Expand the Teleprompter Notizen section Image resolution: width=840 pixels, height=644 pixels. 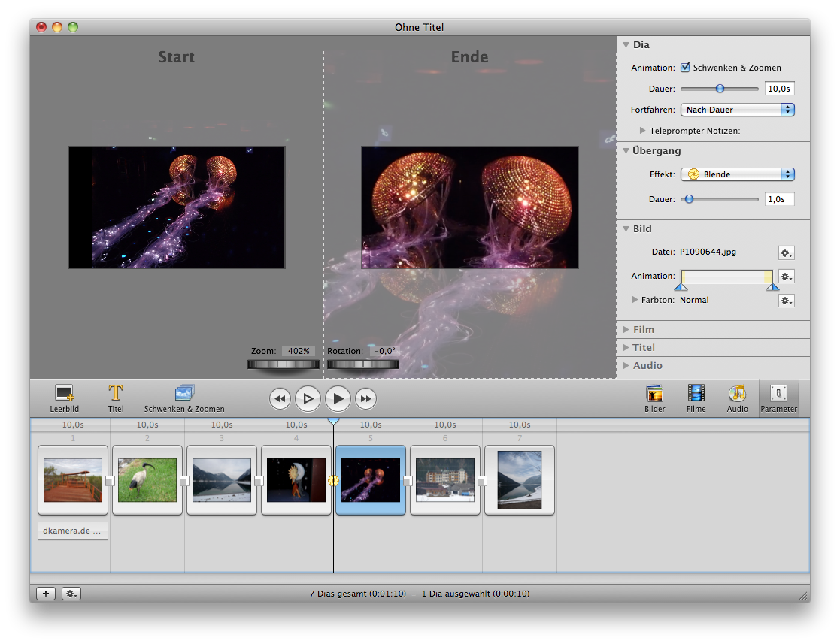[642, 131]
